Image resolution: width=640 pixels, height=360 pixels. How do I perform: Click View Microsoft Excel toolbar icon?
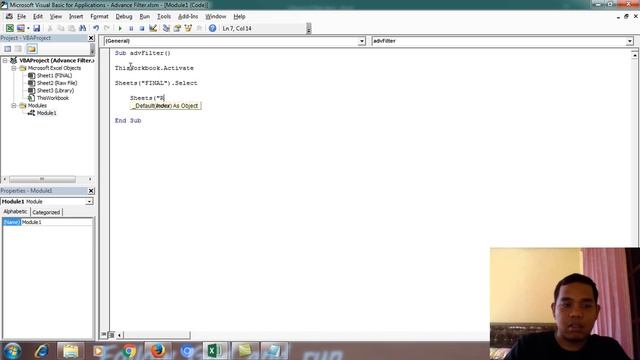pos(9,28)
